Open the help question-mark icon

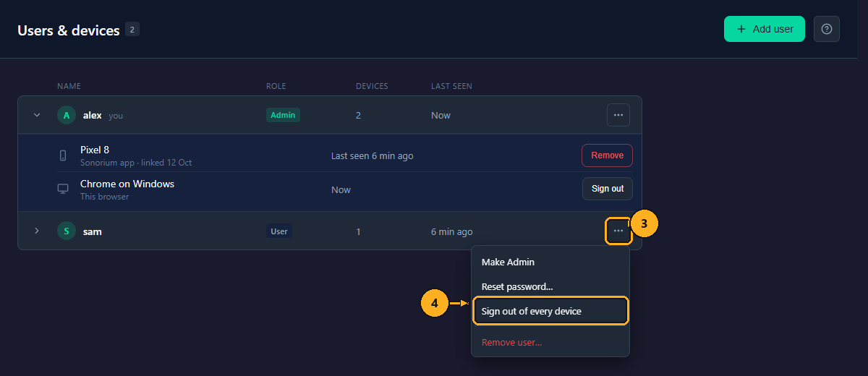(x=827, y=29)
